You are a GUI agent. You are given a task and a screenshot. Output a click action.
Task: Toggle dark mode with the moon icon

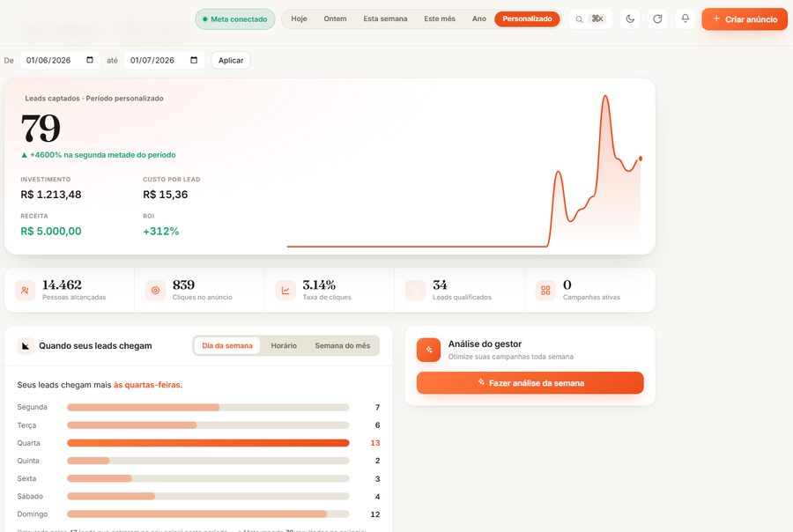pos(630,19)
